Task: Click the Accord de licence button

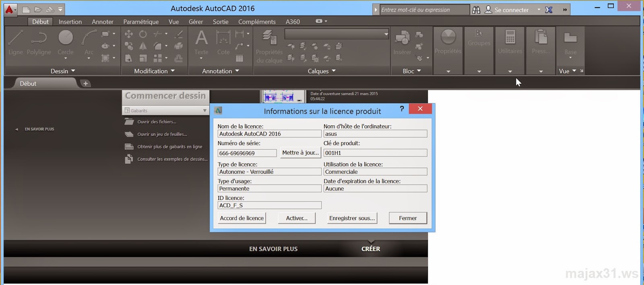Action: click(242, 218)
